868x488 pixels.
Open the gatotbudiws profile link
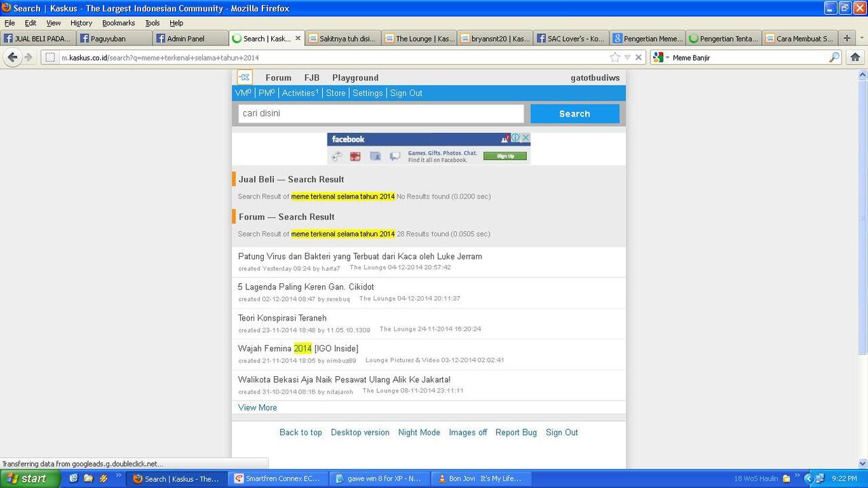coord(595,77)
